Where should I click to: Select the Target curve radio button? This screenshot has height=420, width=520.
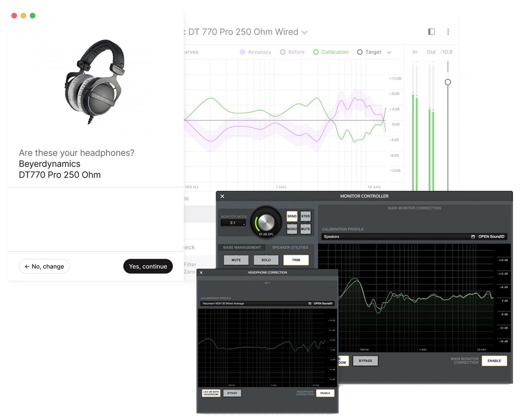coord(360,52)
